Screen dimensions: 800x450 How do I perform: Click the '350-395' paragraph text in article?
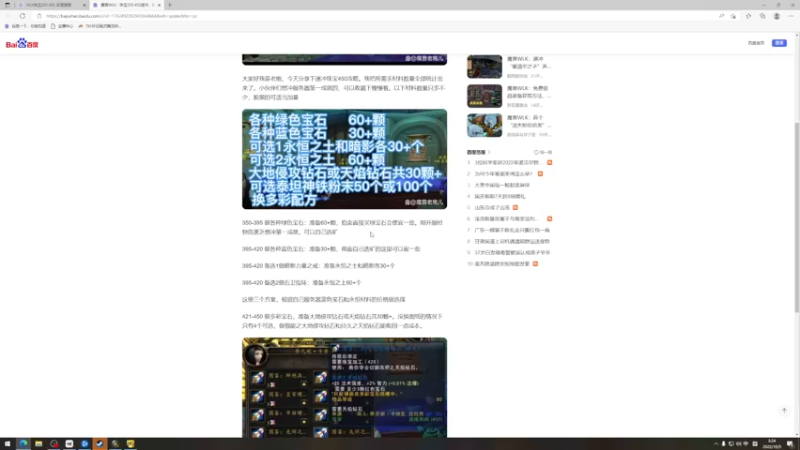coord(342,227)
